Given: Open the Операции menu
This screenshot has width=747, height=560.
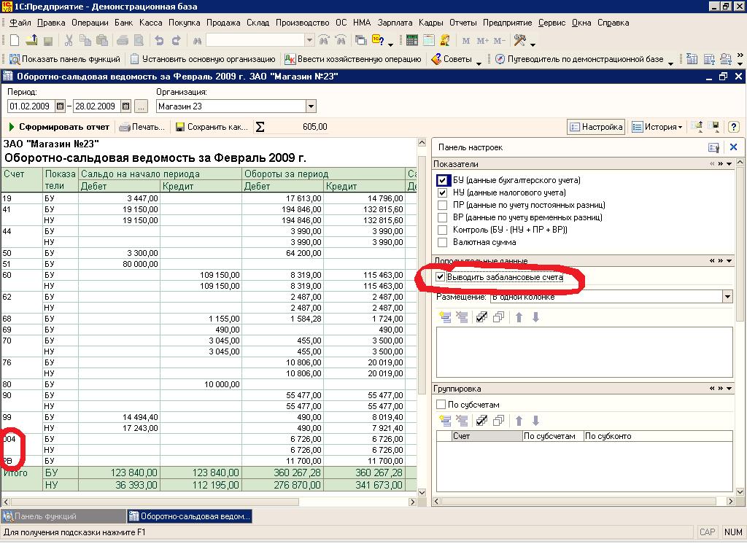Looking at the screenshot, I should click(90, 23).
